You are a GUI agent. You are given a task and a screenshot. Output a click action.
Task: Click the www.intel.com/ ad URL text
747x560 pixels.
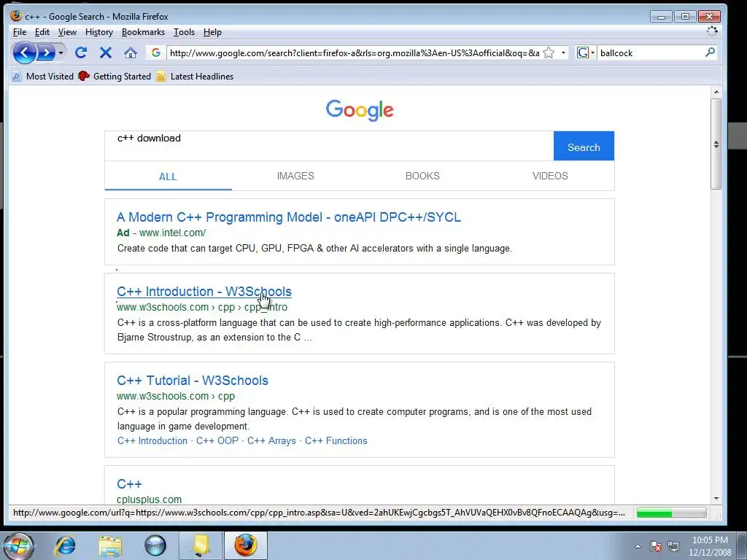[172, 233]
